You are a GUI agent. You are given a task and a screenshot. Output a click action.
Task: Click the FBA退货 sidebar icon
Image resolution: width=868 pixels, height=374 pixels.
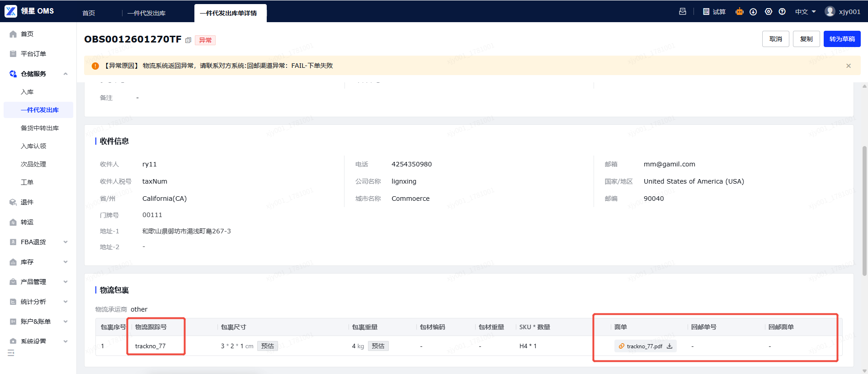tap(13, 242)
